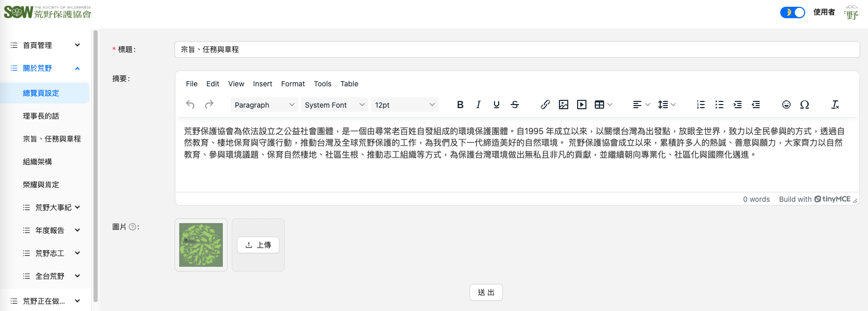Open the Insert menu
Viewport: 868px width, 311px height.
coord(262,84)
